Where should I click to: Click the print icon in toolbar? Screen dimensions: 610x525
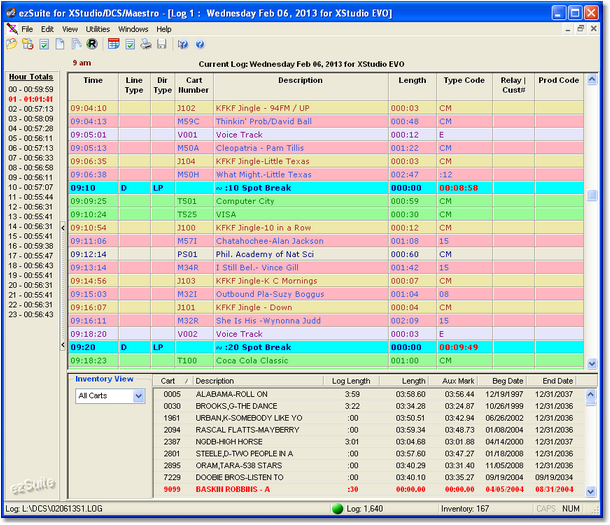146,44
